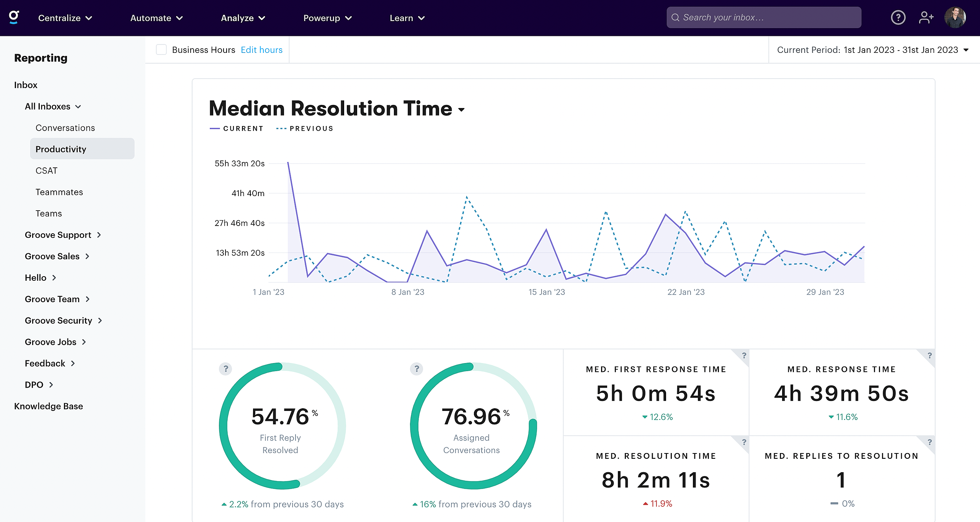Go to the CSAT report
Viewport: 980px width, 522px height.
click(x=46, y=170)
